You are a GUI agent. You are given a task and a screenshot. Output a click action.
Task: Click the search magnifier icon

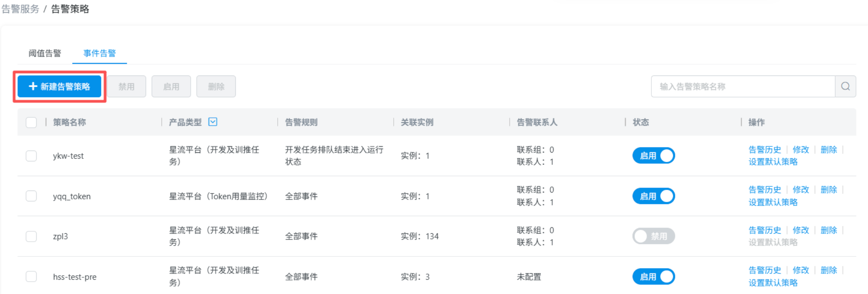(x=845, y=86)
